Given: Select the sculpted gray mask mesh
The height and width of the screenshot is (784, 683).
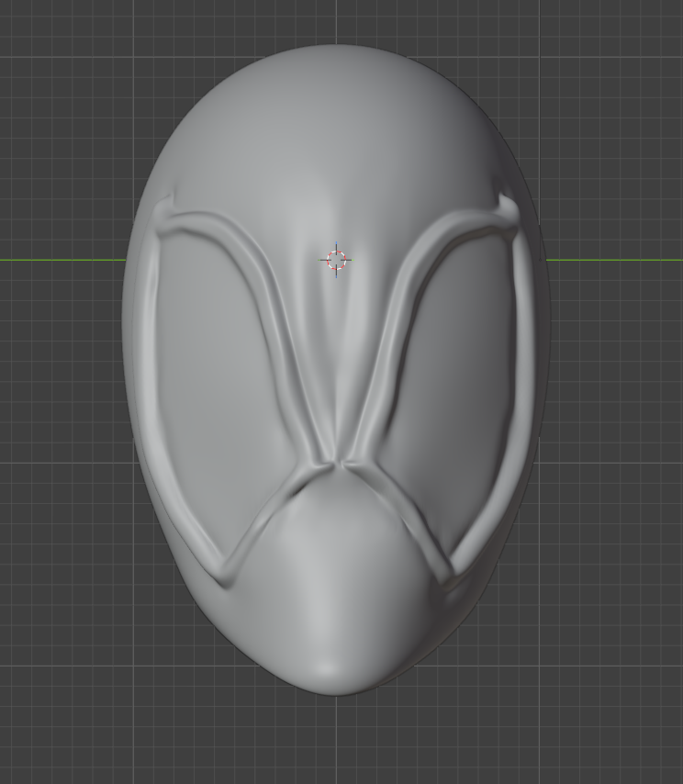Looking at the screenshot, I should point(336,370).
